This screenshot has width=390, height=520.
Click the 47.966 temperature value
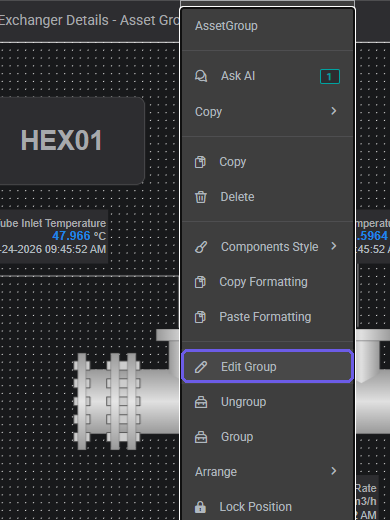[71, 236]
